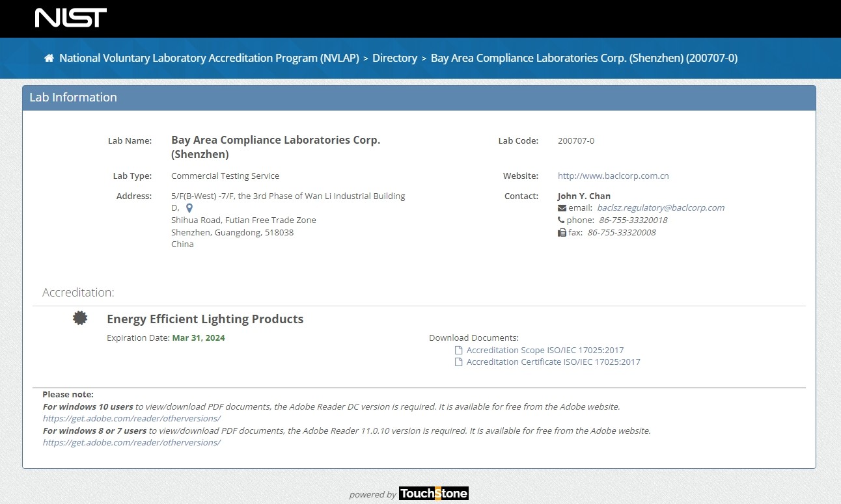841x504 pixels.
Task: Click the Accreditation: section heading
Action: [78, 292]
